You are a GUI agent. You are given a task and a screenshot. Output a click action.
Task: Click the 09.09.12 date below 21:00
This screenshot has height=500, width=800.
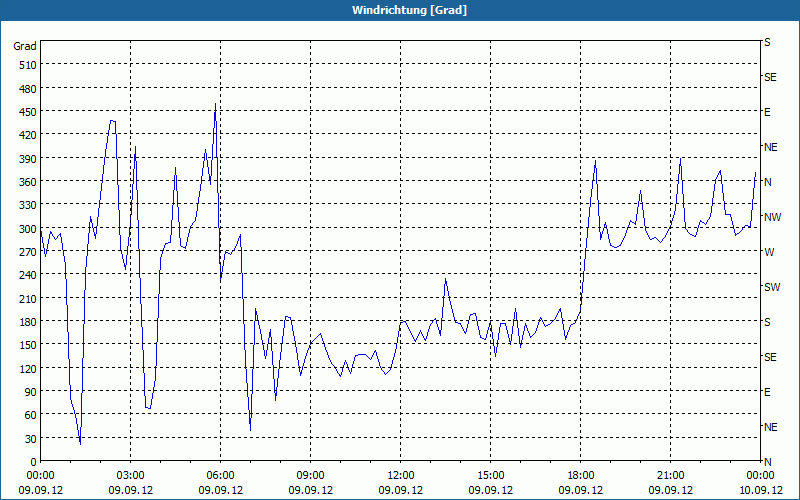point(670,490)
